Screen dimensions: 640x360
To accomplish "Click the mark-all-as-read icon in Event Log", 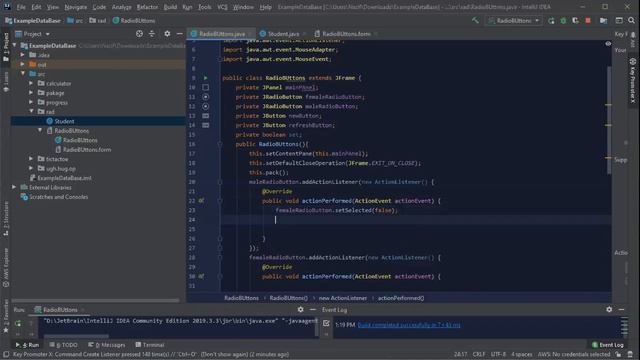I will 326,323.
